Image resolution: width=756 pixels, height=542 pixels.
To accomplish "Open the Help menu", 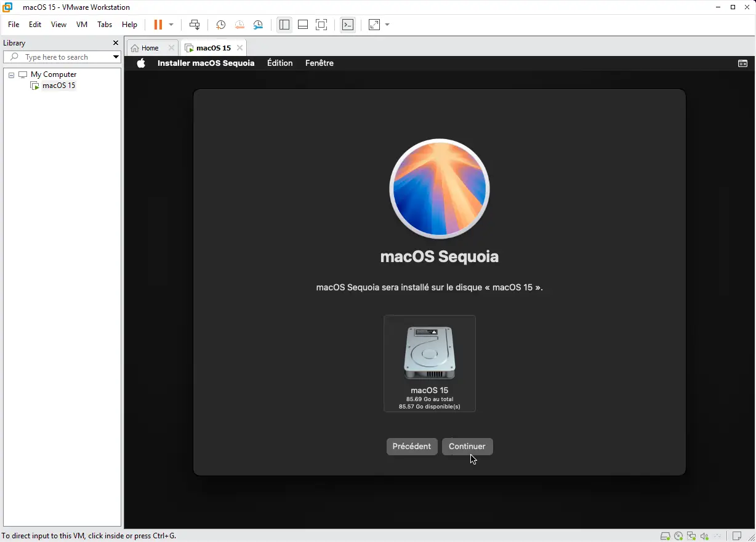I will [129, 25].
